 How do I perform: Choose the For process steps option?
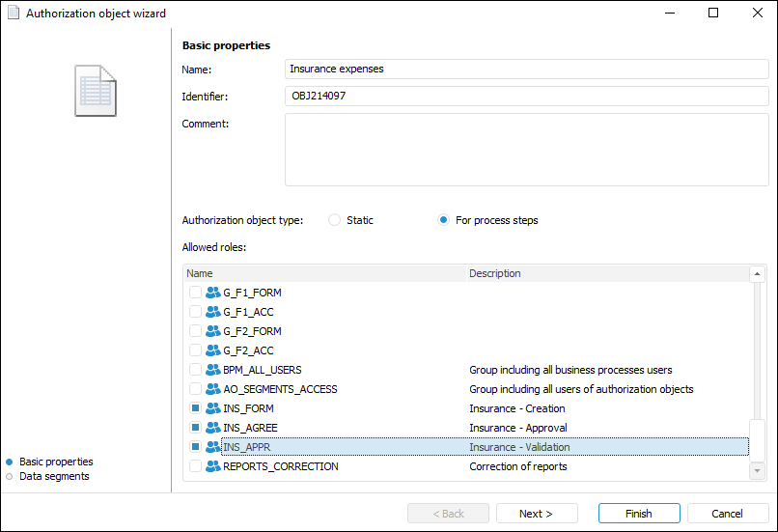coord(443,220)
